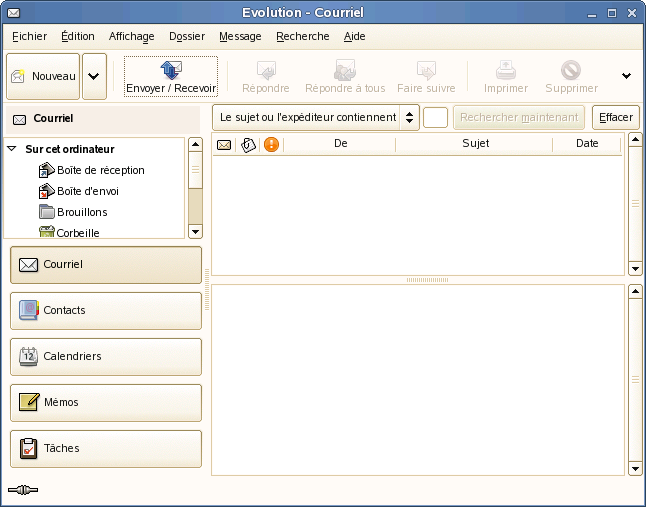
Task: Click the Répondre reply icon
Action: click(266, 70)
